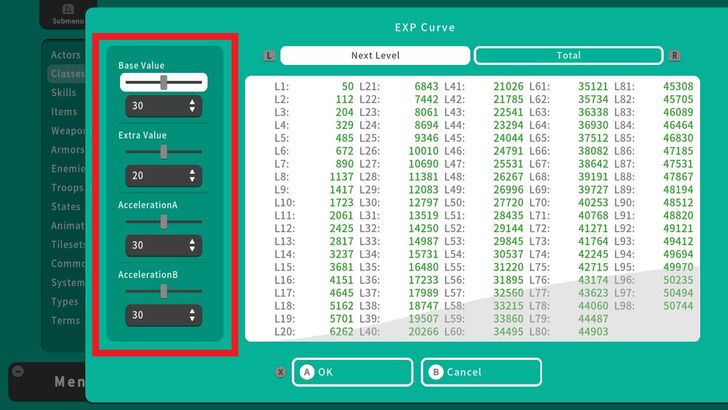Viewport: 728px width, 410px height.
Task: Click the Cancel button
Action: click(x=481, y=372)
